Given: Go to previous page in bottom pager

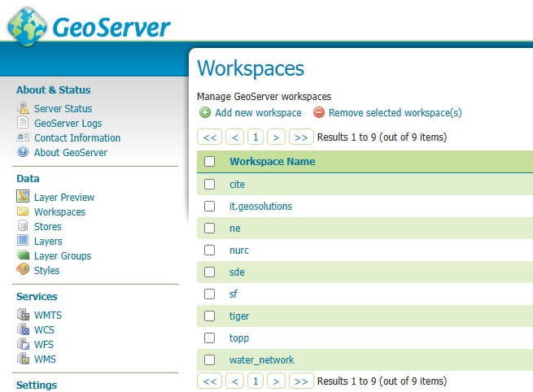Looking at the screenshot, I should tap(235, 381).
